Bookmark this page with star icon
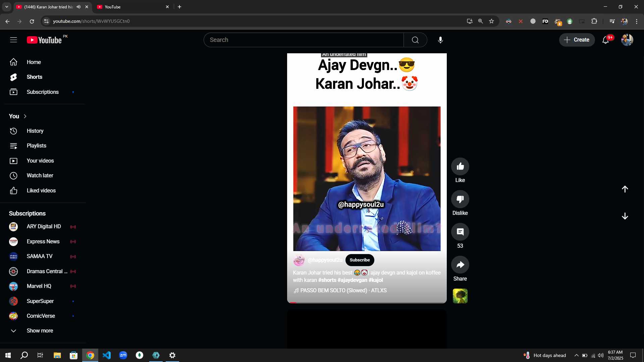 coord(491,21)
